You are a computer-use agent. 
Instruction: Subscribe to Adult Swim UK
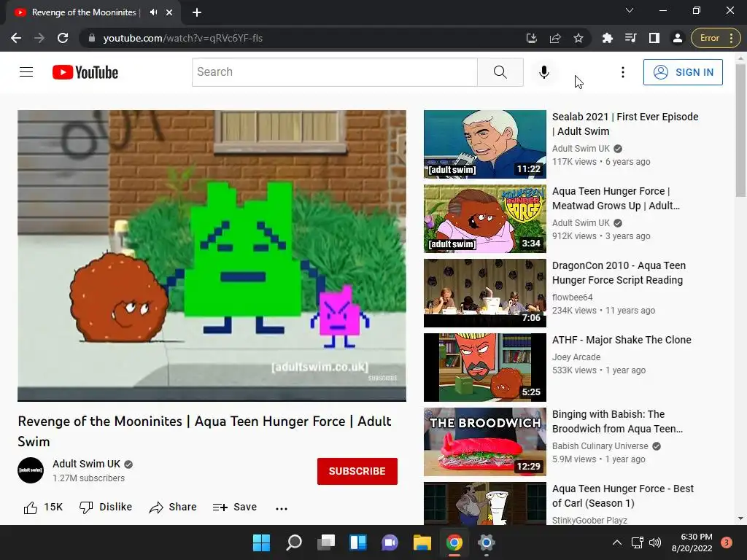(x=357, y=471)
